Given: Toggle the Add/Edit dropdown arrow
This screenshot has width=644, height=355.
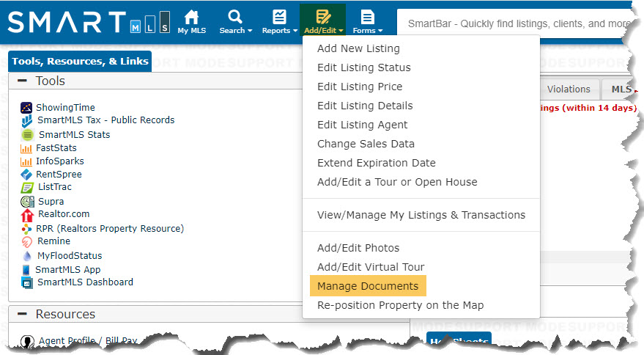Looking at the screenshot, I should [341, 31].
